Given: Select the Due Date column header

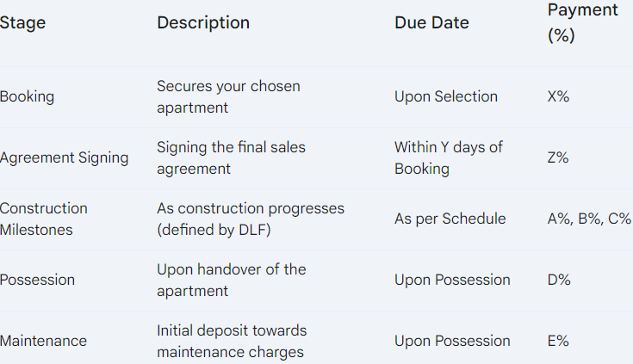Looking at the screenshot, I should coord(431,22).
